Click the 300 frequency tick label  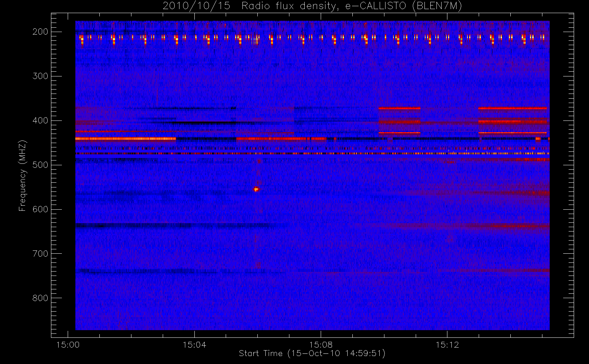(40, 76)
